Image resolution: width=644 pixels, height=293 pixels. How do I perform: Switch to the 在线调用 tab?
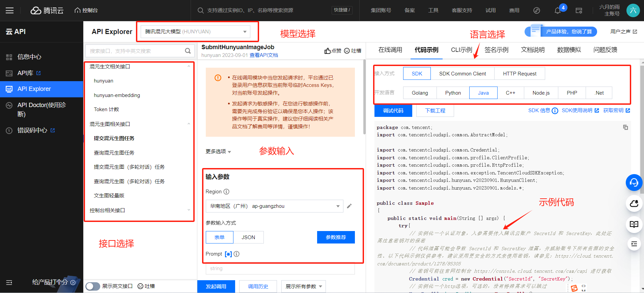point(390,50)
